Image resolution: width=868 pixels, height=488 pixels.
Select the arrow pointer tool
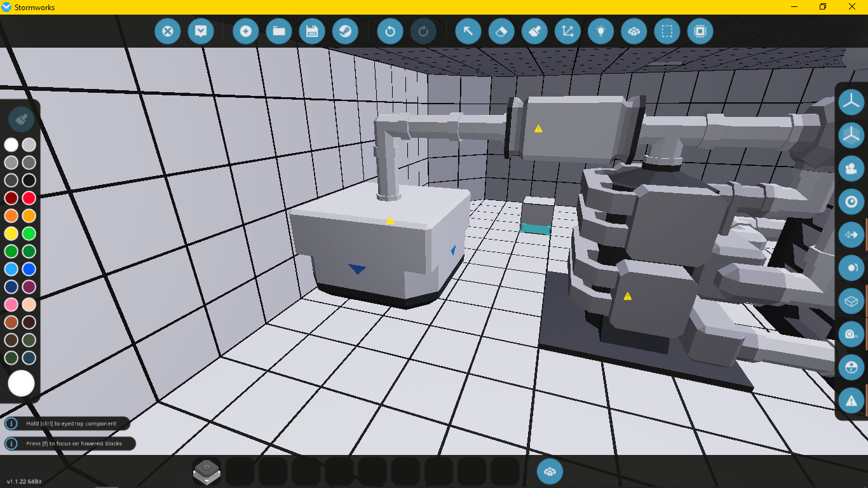click(468, 31)
